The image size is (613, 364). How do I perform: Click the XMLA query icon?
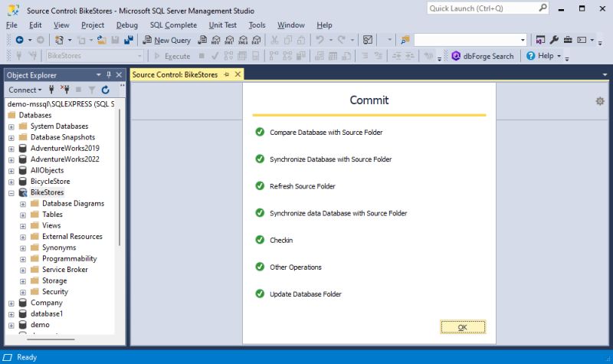tap(243, 40)
